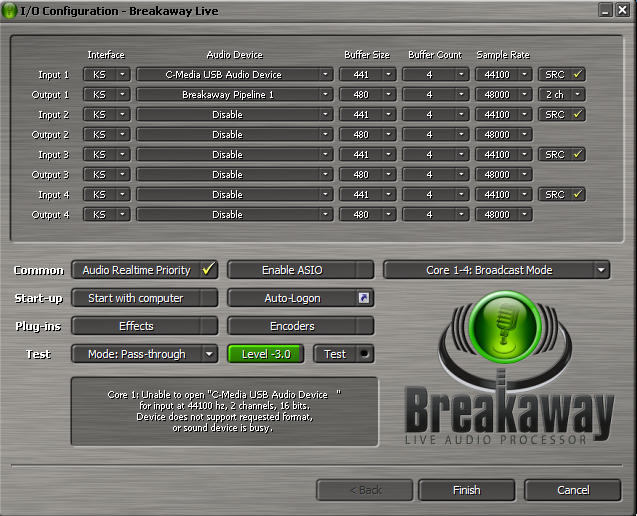Image resolution: width=637 pixels, height=516 pixels.
Task: Open Input 3 Audio Device dropdown
Action: [x=234, y=154]
